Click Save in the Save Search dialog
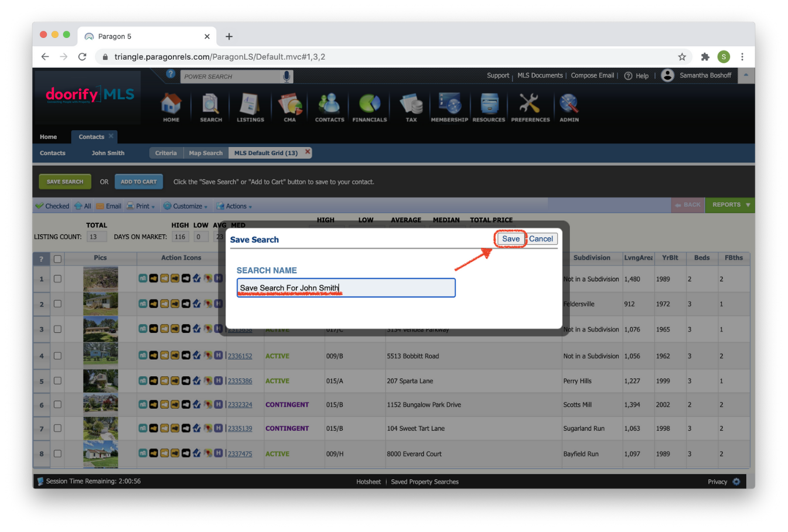788x532 pixels. click(510, 238)
